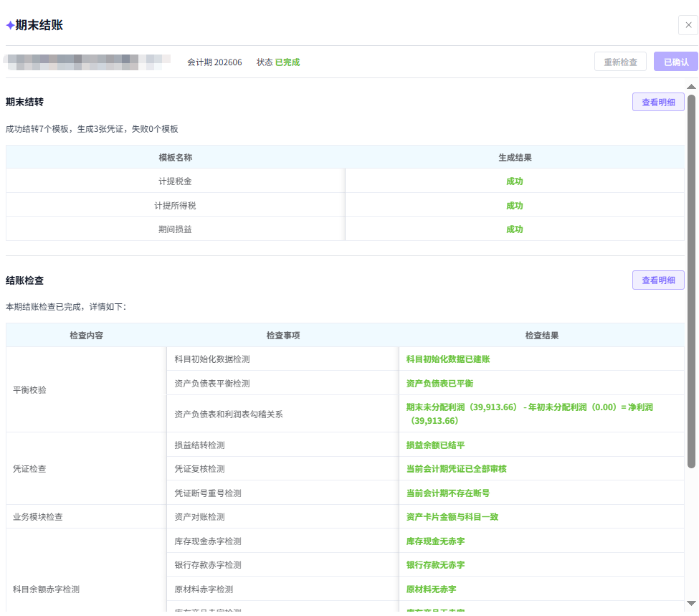Click 成功 result for 期间损益
The image size is (699, 616).
click(x=515, y=229)
